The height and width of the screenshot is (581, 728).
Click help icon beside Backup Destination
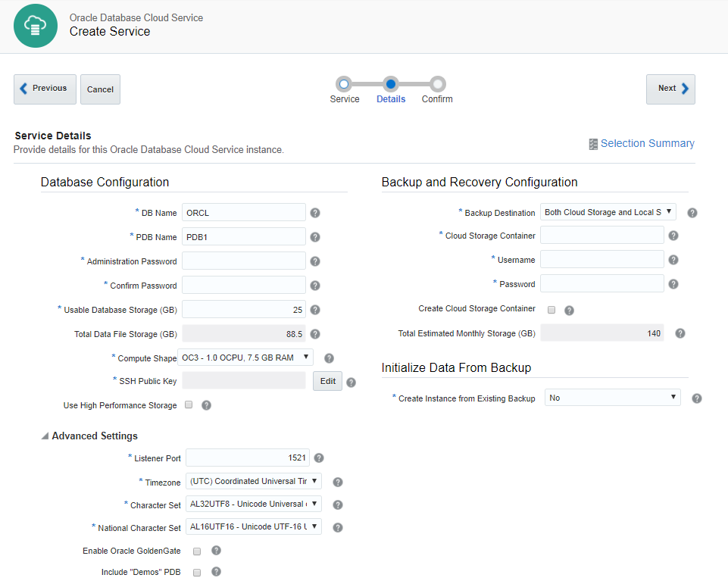pos(692,213)
